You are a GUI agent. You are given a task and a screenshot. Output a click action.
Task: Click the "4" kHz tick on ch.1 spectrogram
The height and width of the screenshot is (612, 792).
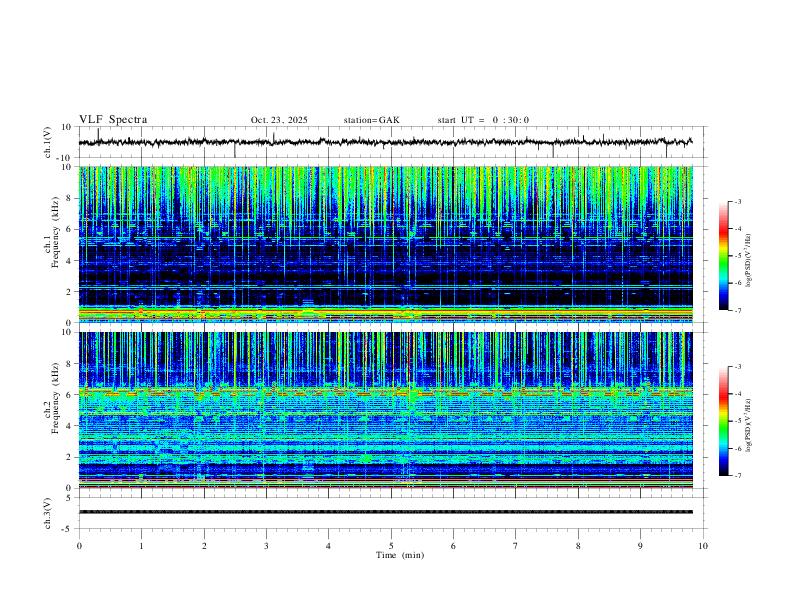[x=69, y=261]
